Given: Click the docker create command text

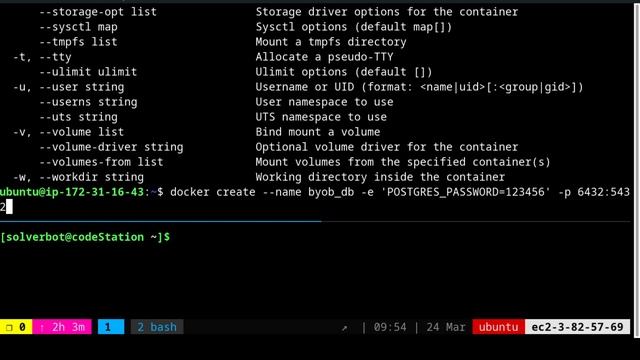Looking at the screenshot, I should pyautogui.click(x=213, y=192).
